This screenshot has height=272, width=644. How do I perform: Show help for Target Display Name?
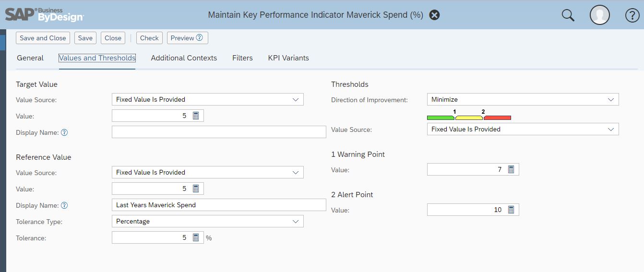coord(64,132)
